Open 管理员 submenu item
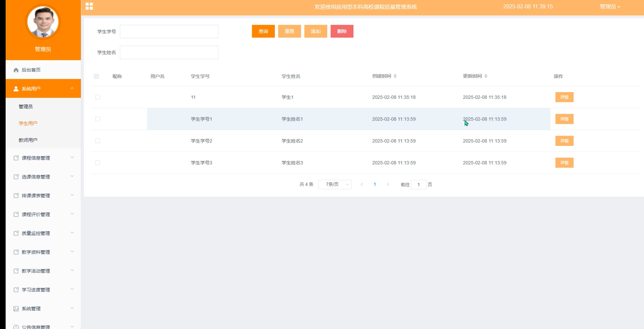 (43, 107)
